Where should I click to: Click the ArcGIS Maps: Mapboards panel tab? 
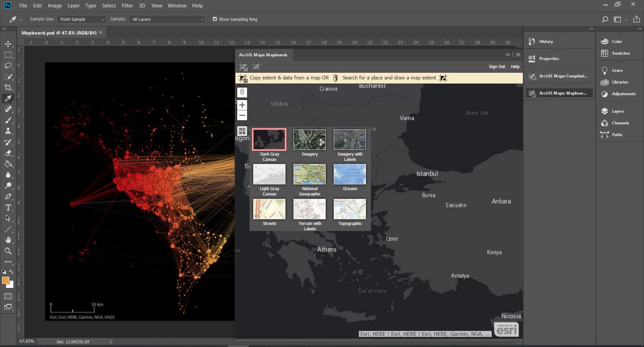pos(263,55)
